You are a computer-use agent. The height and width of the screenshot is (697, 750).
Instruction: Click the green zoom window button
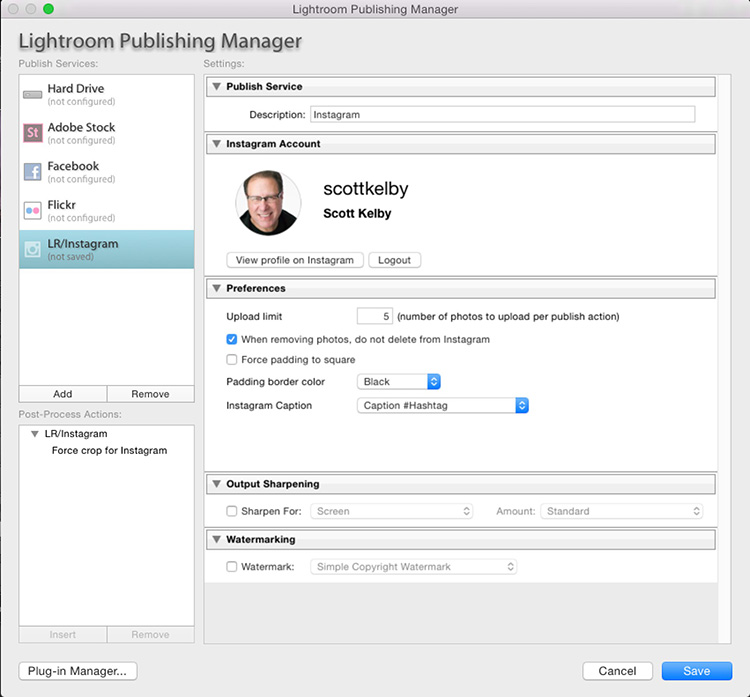point(48,9)
